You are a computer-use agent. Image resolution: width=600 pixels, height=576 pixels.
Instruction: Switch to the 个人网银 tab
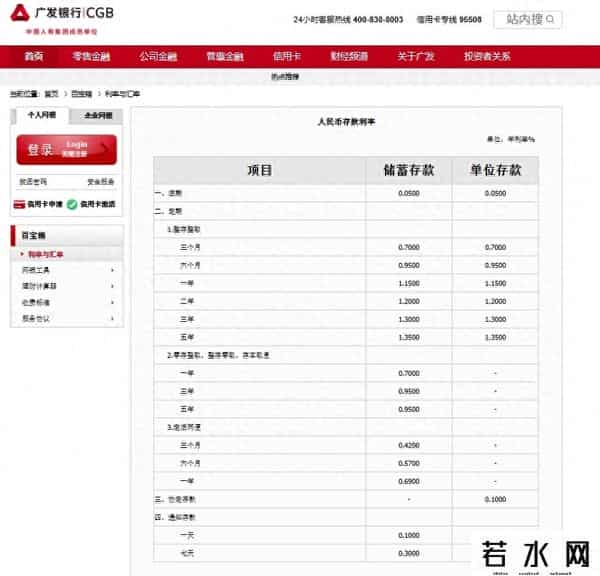coord(42,115)
